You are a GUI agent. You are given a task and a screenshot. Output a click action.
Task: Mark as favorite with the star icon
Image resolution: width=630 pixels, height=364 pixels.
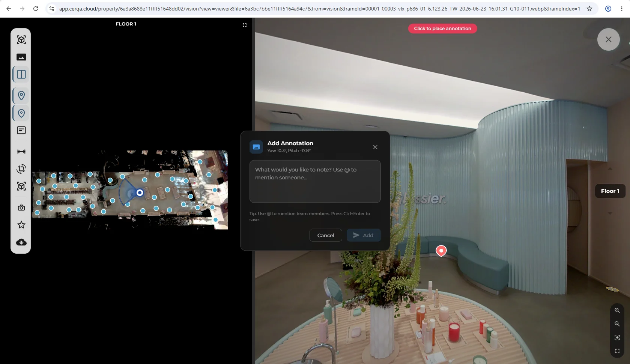click(x=21, y=225)
